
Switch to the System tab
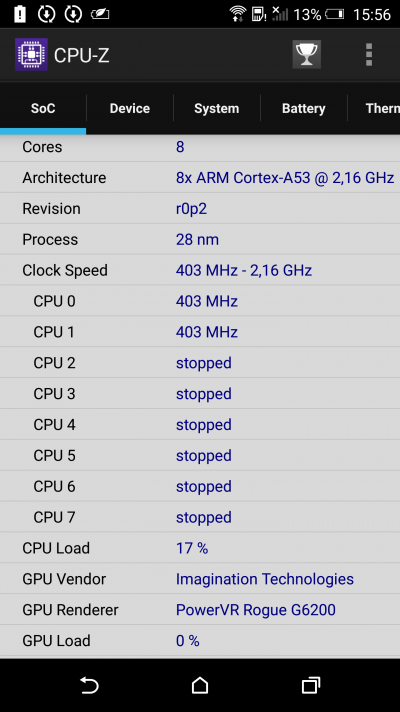coord(217,109)
